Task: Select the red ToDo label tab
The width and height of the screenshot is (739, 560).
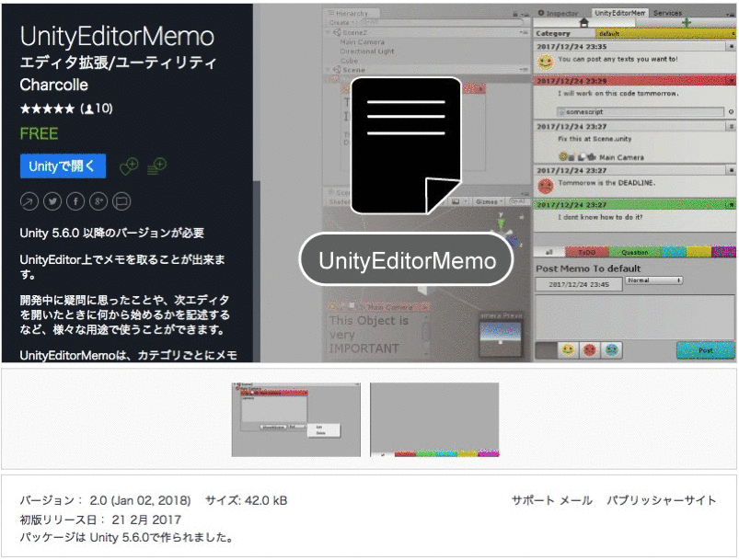Action: click(x=587, y=253)
